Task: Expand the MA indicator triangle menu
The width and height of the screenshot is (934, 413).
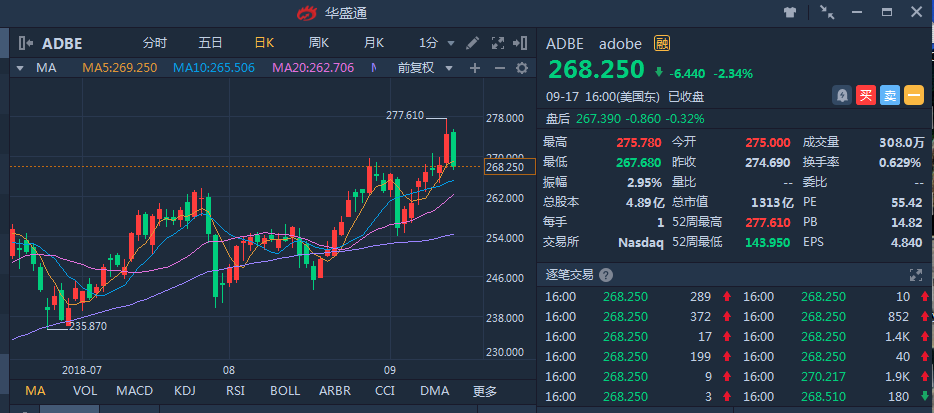Action: click(20, 68)
